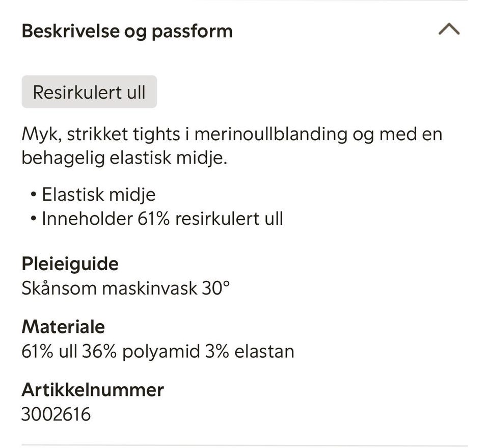Click the 'Pleieiguide' heading
The width and height of the screenshot is (489, 448).
point(70,263)
